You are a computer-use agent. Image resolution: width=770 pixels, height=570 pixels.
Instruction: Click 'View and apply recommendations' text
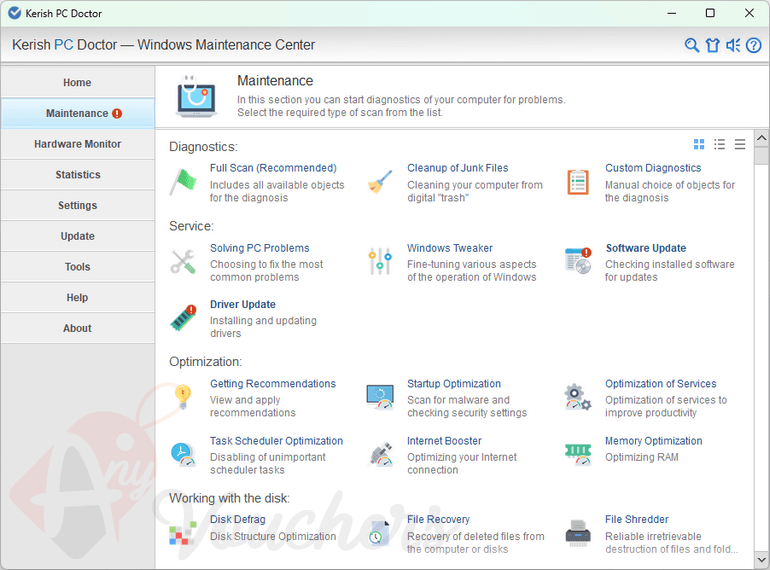(253, 407)
